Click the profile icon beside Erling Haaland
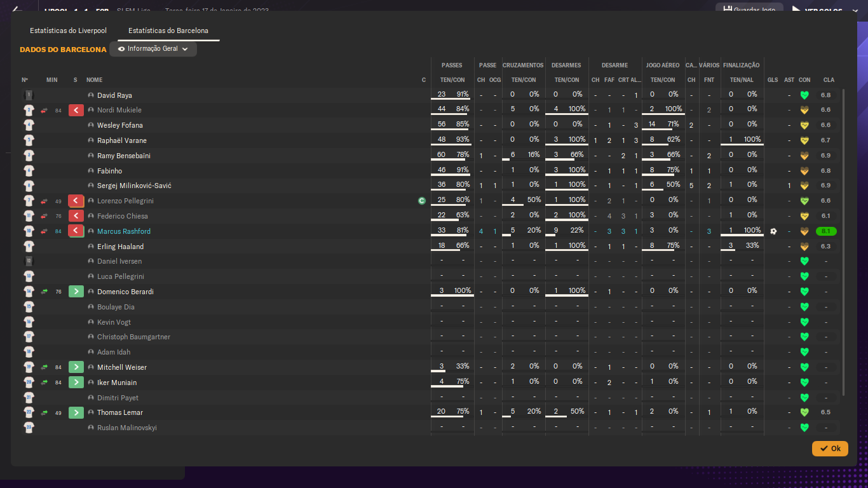 (x=91, y=247)
